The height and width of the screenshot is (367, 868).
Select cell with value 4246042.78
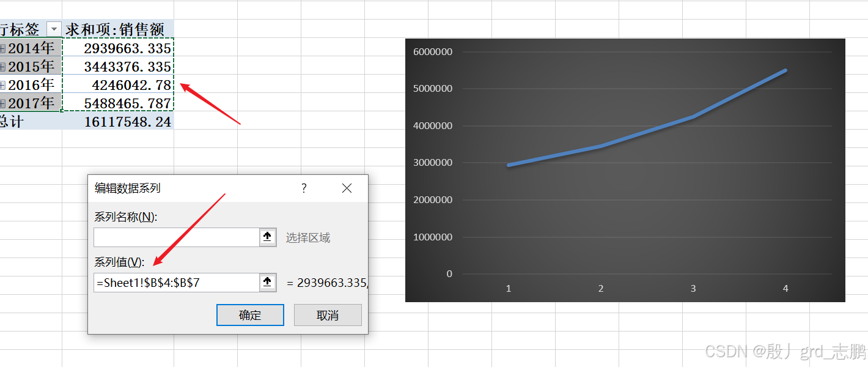[x=118, y=84]
